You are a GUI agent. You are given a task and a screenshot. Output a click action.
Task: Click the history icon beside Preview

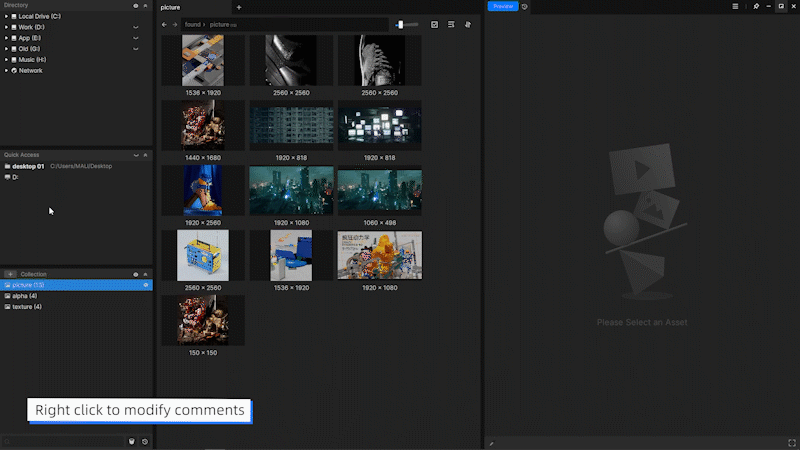525,6
